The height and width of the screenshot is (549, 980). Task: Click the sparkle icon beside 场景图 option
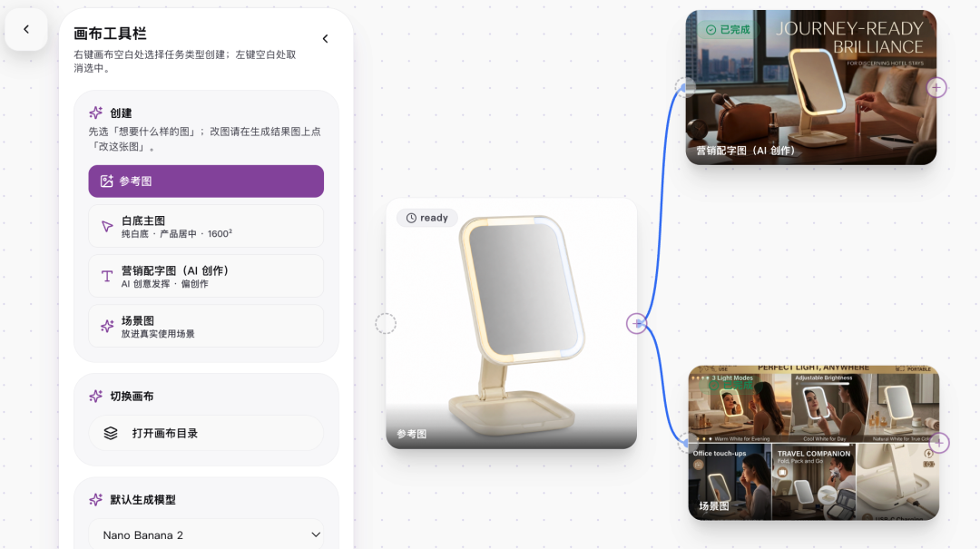[x=107, y=327]
